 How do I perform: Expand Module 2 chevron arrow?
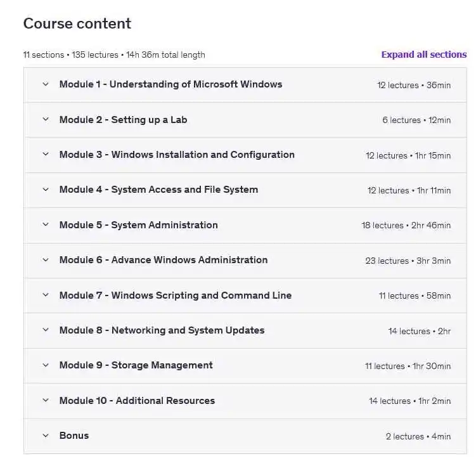coord(46,119)
